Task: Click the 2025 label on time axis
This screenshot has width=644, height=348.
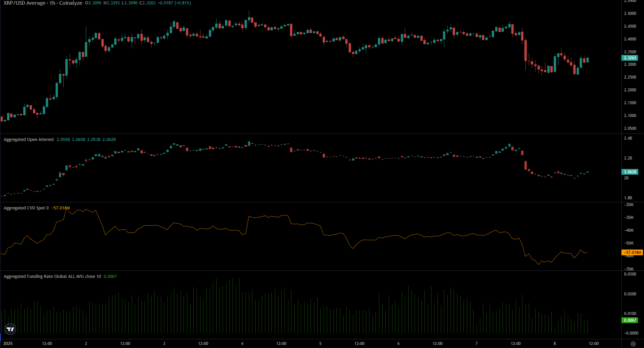Action: [8, 344]
